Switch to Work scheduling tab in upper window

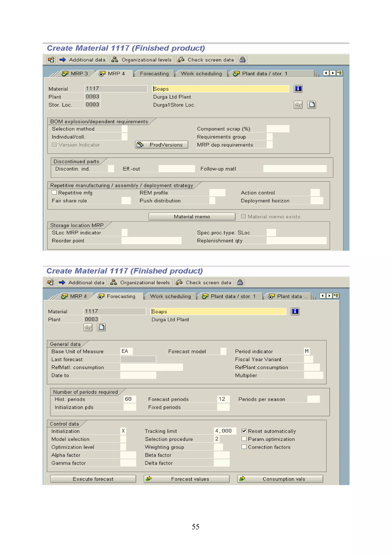(x=201, y=74)
